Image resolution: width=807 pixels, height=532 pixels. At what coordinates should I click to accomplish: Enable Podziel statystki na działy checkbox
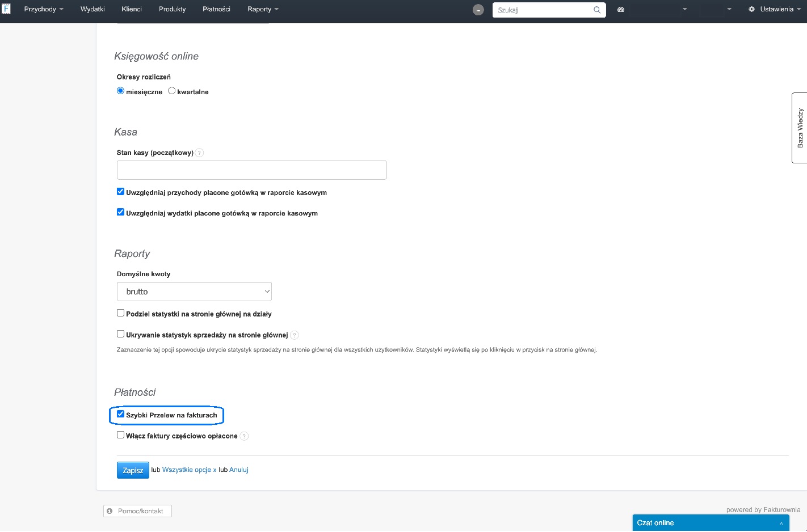[x=120, y=313]
